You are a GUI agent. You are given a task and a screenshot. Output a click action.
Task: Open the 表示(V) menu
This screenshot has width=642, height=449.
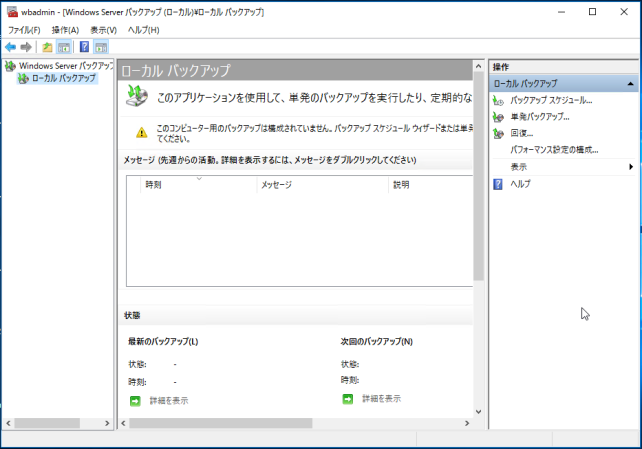pyautogui.click(x=104, y=30)
